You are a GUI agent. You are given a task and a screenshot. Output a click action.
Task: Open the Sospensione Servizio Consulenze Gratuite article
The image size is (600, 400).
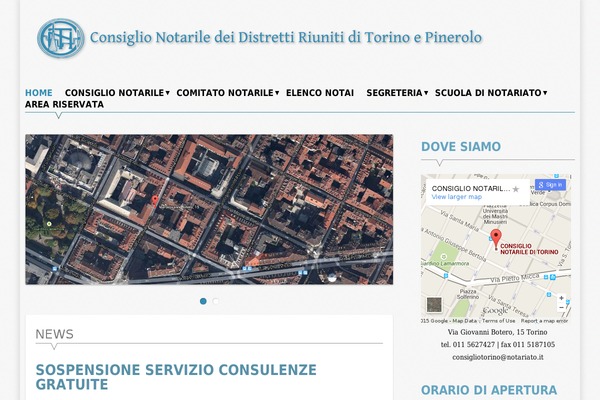coord(176,377)
